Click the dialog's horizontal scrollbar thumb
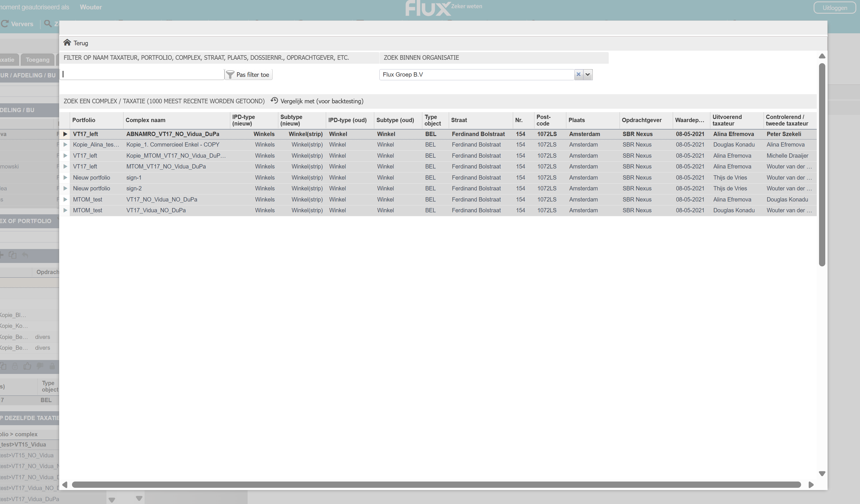860x504 pixels. pos(437,485)
